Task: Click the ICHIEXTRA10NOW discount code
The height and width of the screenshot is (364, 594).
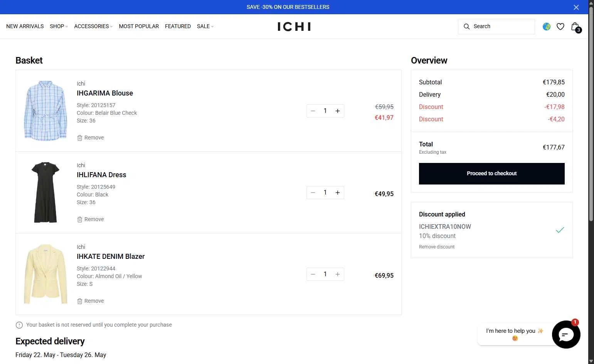Action: [445, 226]
